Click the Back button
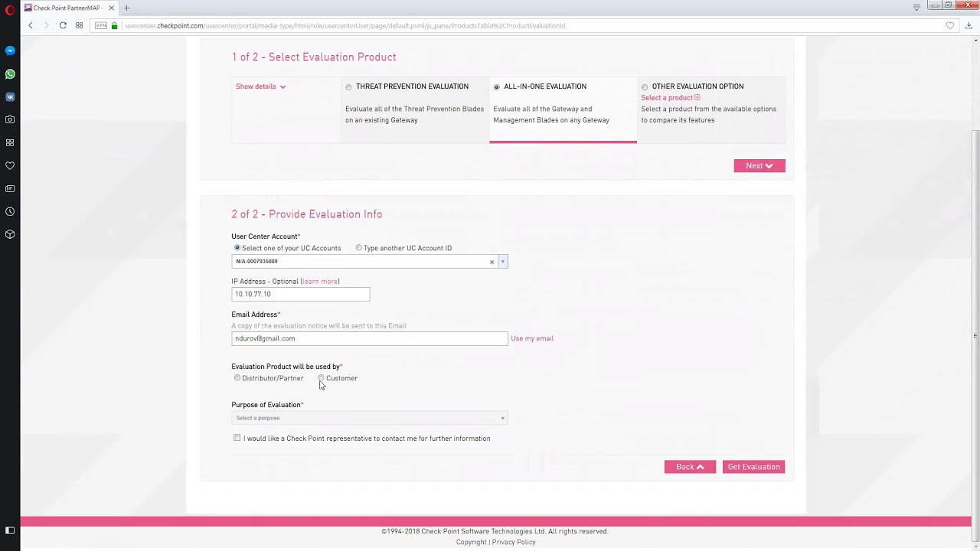Image resolution: width=980 pixels, height=551 pixels. [x=690, y=467]
